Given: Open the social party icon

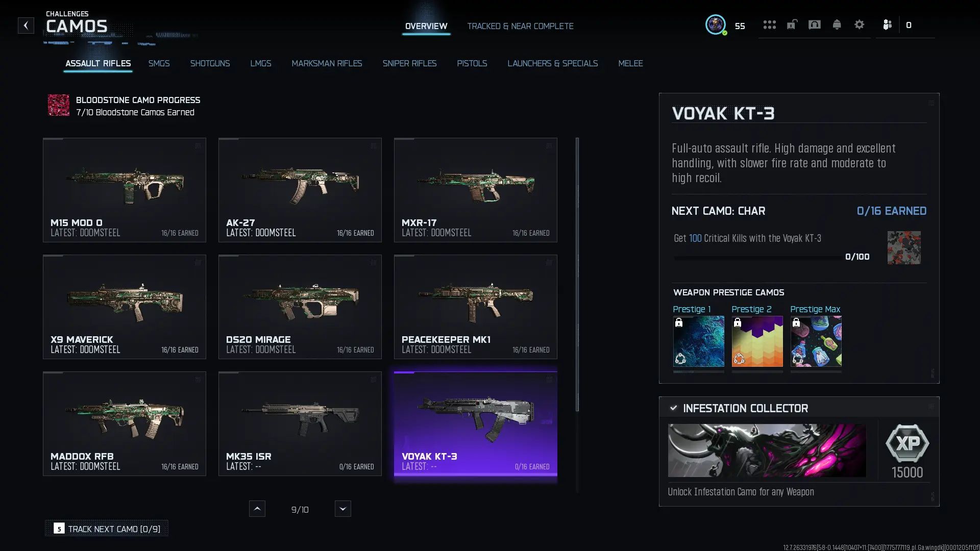Looking at the screenshot, I should 887,24.
